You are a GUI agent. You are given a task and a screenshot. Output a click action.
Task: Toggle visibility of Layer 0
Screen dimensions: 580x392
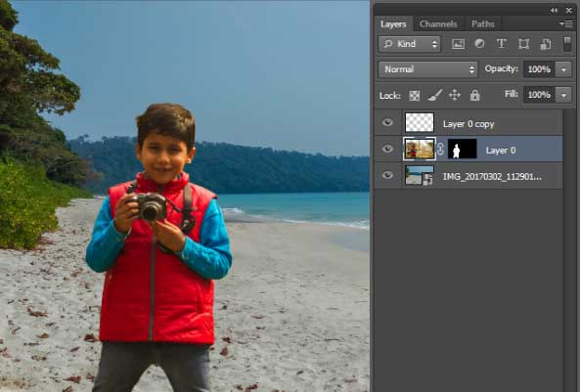[387, 149]
